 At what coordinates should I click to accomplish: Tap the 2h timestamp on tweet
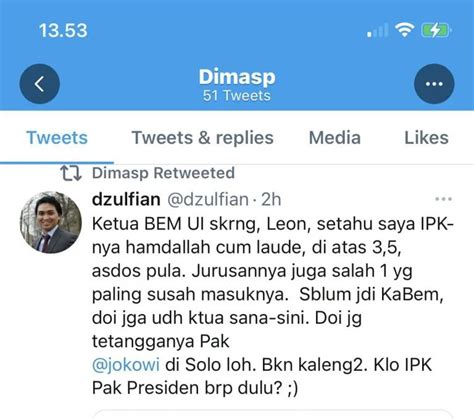pyautogui.click(x=271, y=199)
